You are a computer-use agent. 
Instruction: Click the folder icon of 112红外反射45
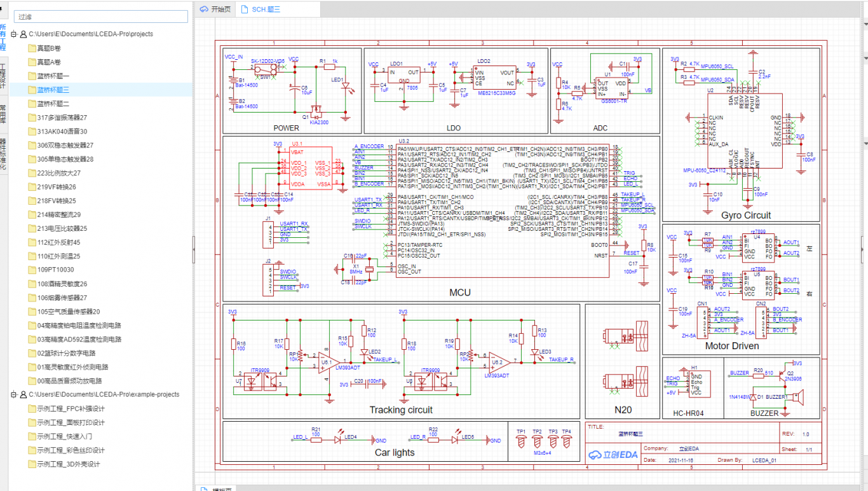[32, 242]
